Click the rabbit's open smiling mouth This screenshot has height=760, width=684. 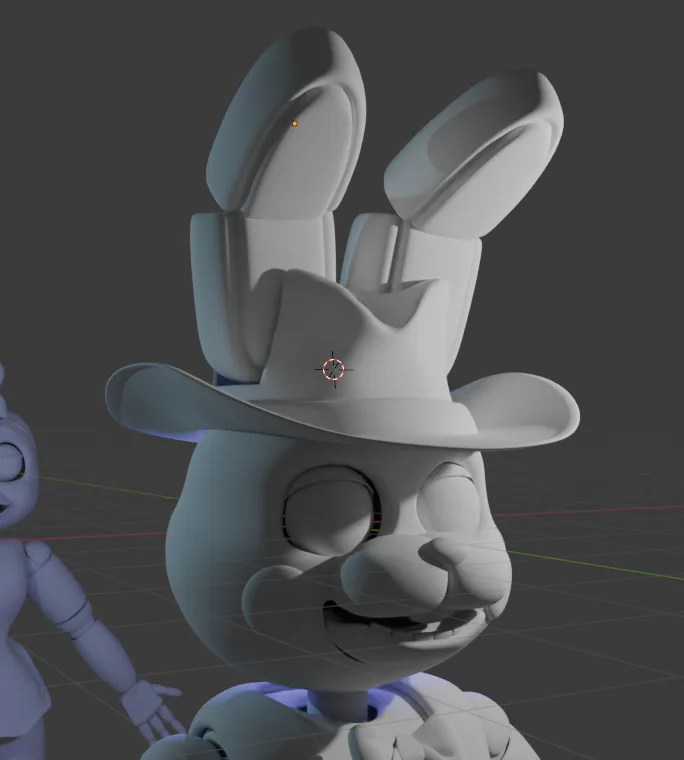pos(405,630)
